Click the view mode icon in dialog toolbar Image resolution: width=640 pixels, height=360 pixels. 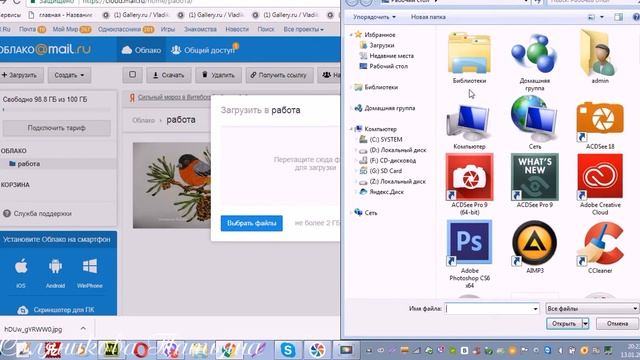click(x=591, y=17)
